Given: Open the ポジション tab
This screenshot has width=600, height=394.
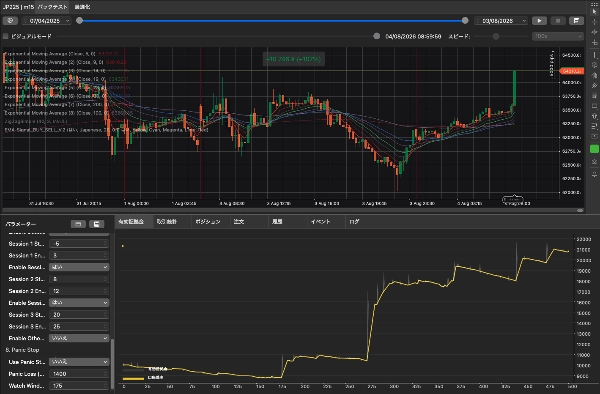Looking at the screenshot, I should point(208,221).
